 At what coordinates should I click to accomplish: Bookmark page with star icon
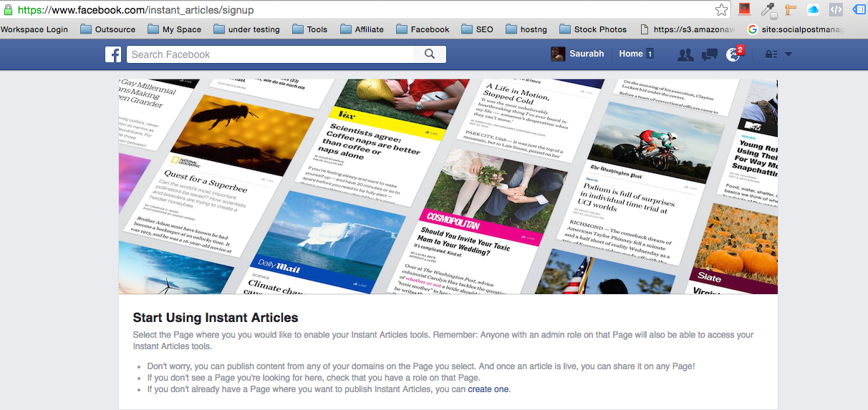coord(722,10)
